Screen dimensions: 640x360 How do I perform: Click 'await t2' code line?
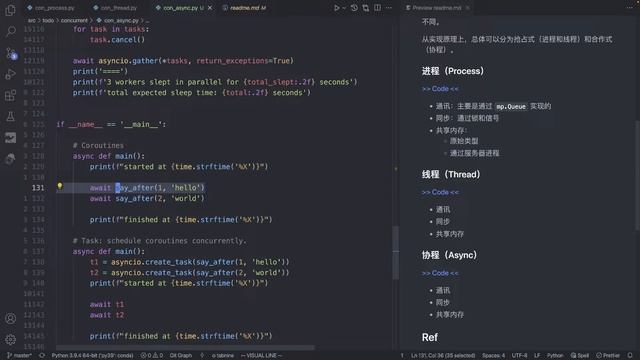tap(107, 315)
